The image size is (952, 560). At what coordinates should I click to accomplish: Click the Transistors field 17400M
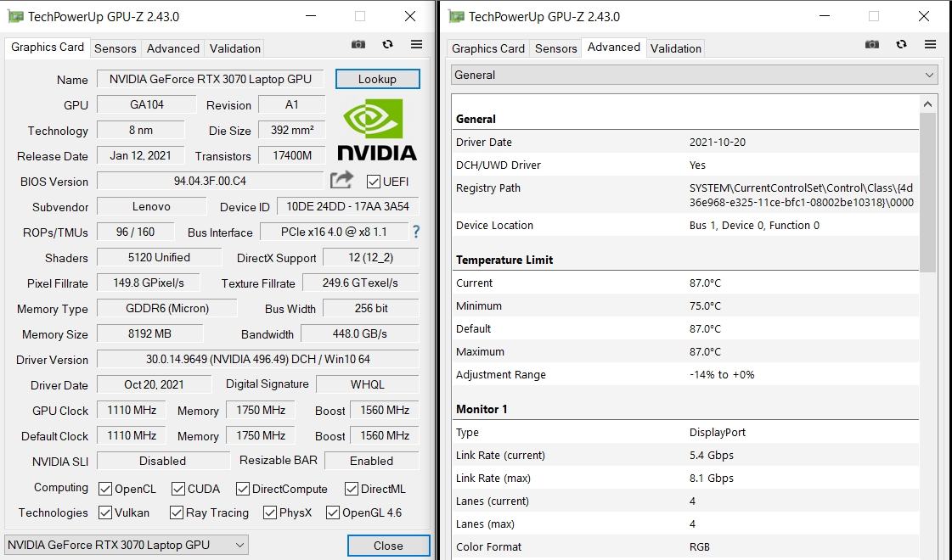(291, 155)
